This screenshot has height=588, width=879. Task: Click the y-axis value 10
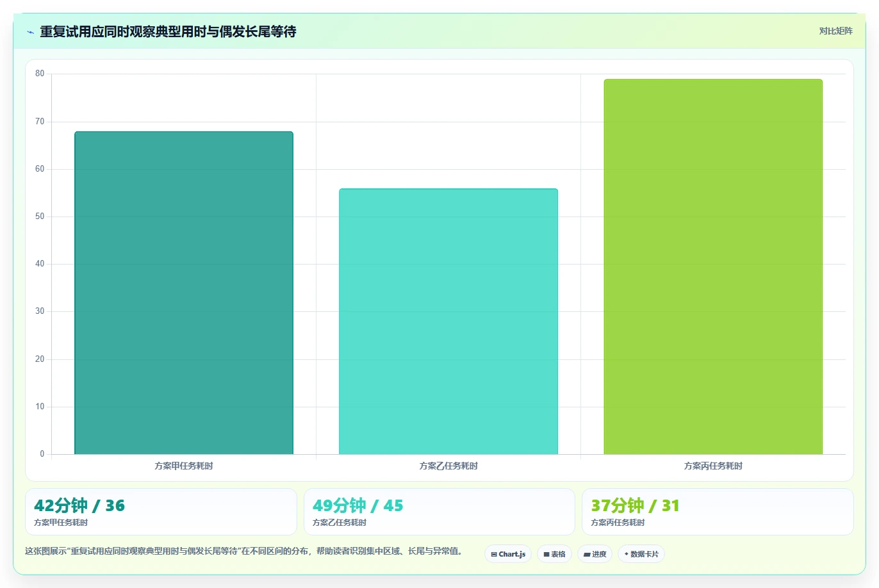point(40,407)
